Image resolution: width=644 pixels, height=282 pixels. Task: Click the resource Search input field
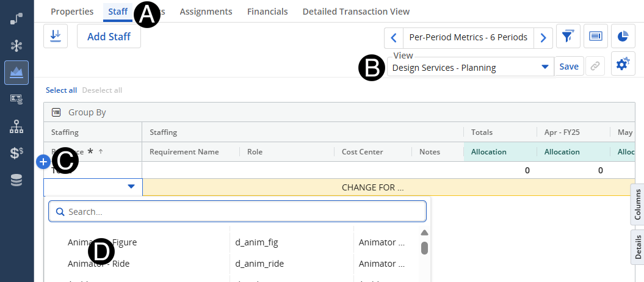[x=244, y=212]
